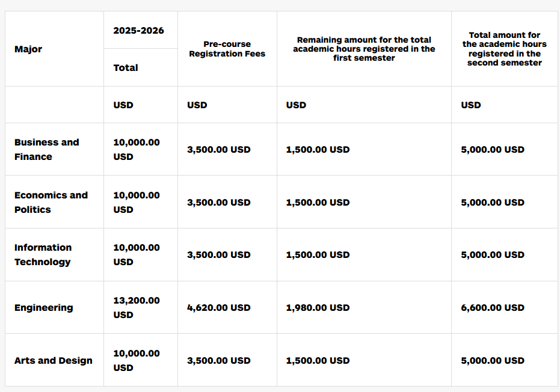Click the Pre-course Registration Fees header
Image resolution: width=560 pixels, height=392 pixels.
pyautogui.click(x=227, y=49)
